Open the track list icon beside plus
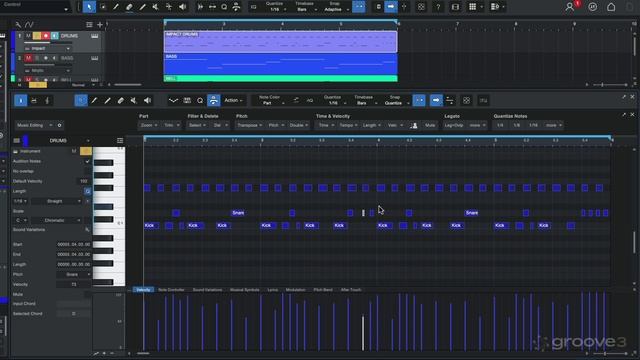The image size is (640, 360). [x=89, y=25]
